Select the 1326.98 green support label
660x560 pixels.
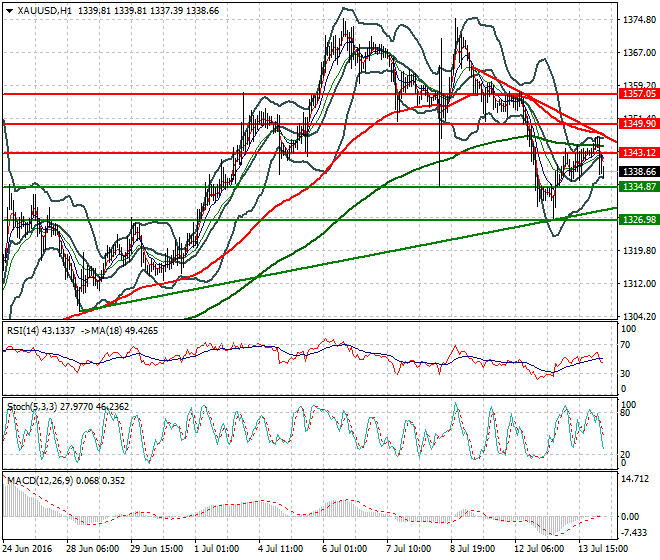[639, 219]
